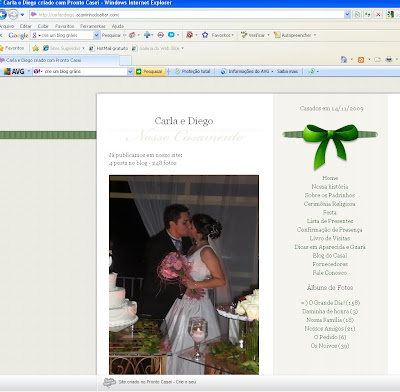Click the Google toolbar Verificar spellcheck button

(253, 35)
